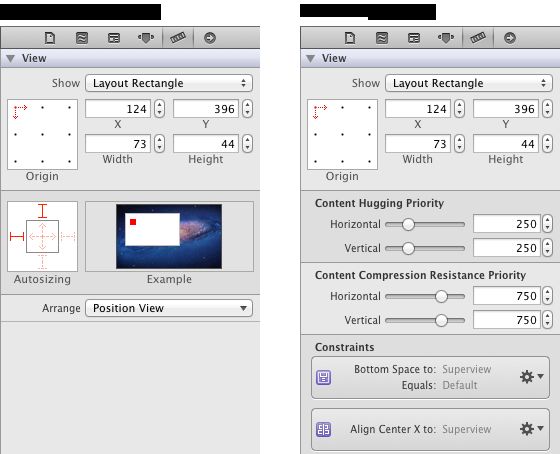The width and height of the screenshot is (560, 454).
Task: Click Align Center X constraint icon
Action: [324, 429]
